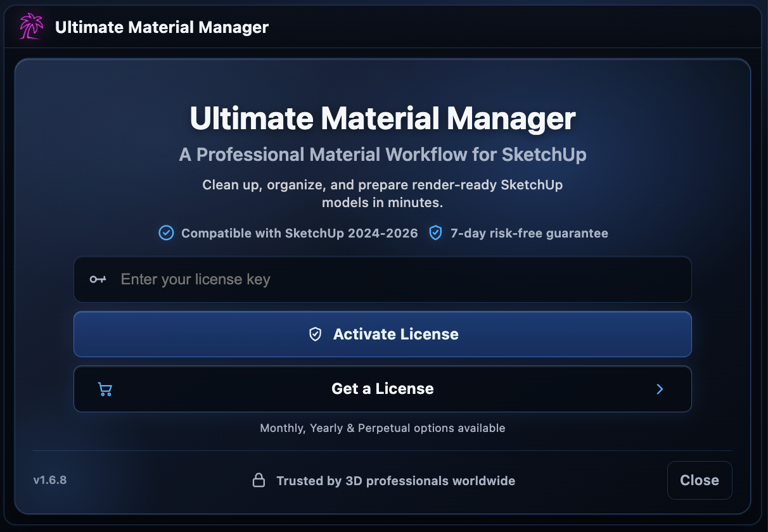This screenshot has width=768, height=532.
Task: Click 'Clean up, organize, and prepare' description text
Action: pyautogui.click(x=383, y=194)
